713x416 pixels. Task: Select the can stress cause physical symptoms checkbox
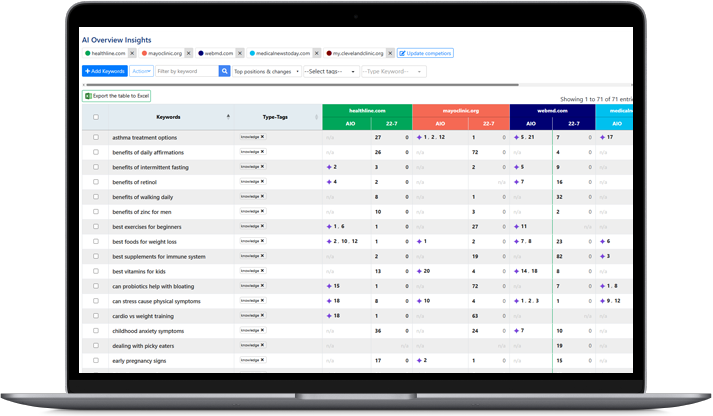click(x=95, y=301)
